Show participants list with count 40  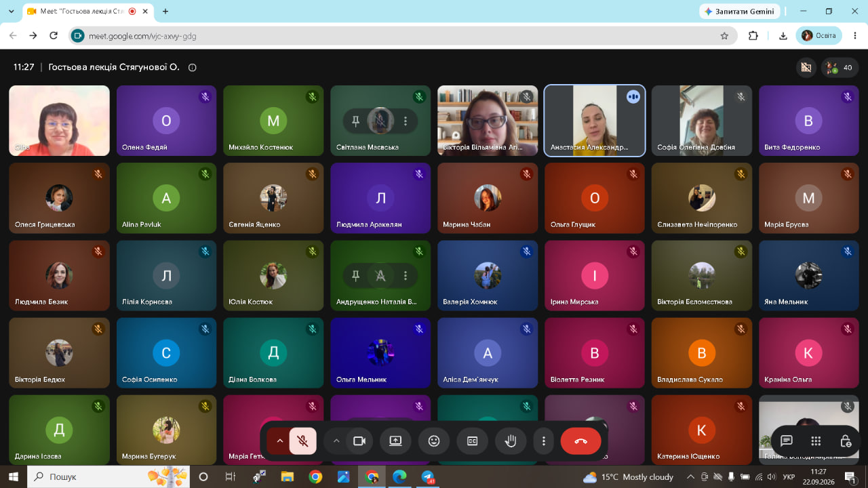coord(840,68)
